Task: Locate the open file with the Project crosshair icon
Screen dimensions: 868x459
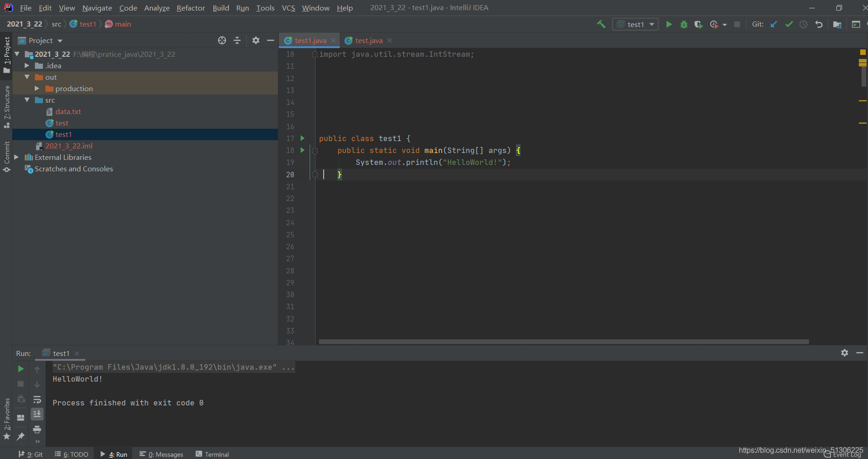Action: coord(222,40)
